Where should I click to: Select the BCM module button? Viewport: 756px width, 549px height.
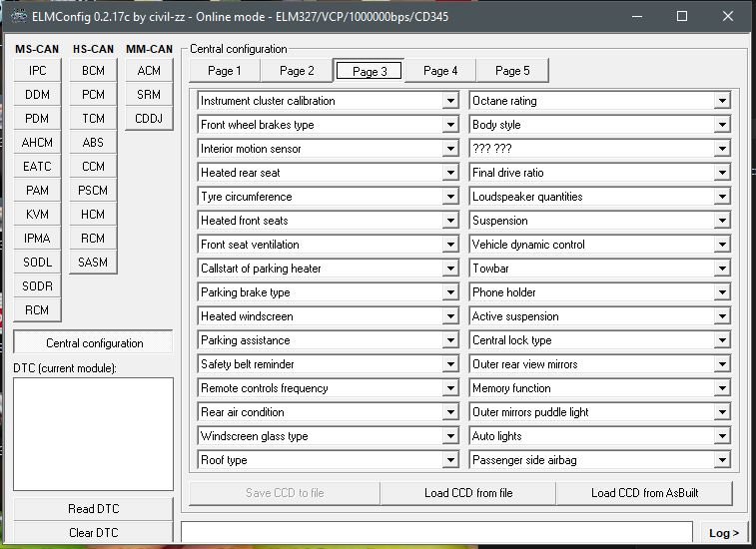click(93, 71)
